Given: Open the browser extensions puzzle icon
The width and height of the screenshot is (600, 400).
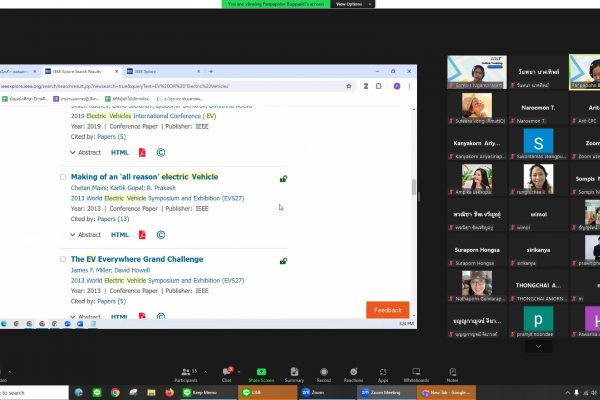Looking at the screenshot, I should click(x=378, y=86).
